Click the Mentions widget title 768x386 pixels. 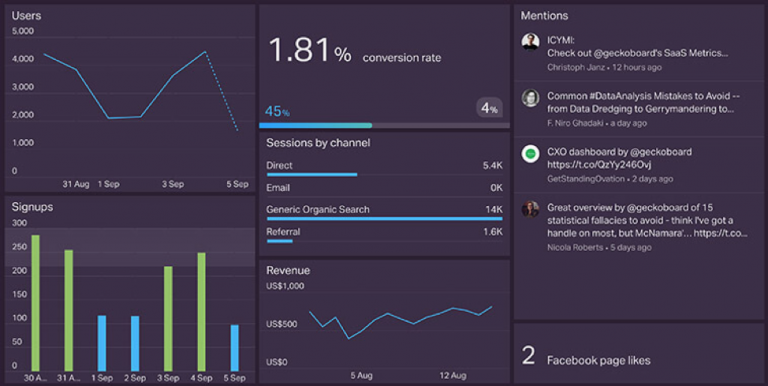(544, 16)
